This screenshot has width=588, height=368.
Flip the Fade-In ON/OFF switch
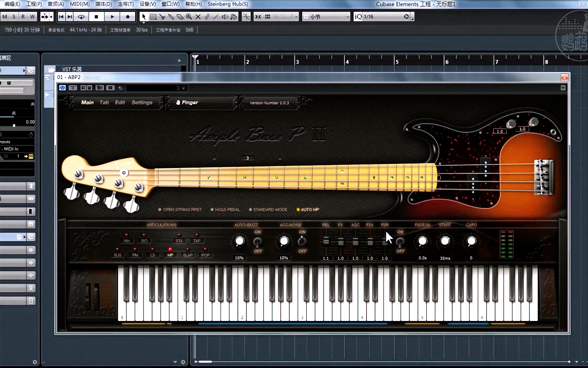[400, 242]
